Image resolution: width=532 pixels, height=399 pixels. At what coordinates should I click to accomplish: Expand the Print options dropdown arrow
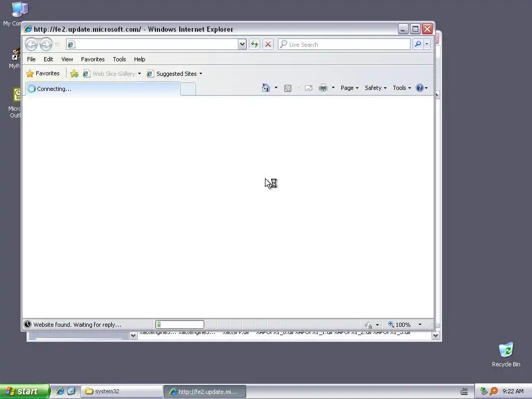coord(333,88)
